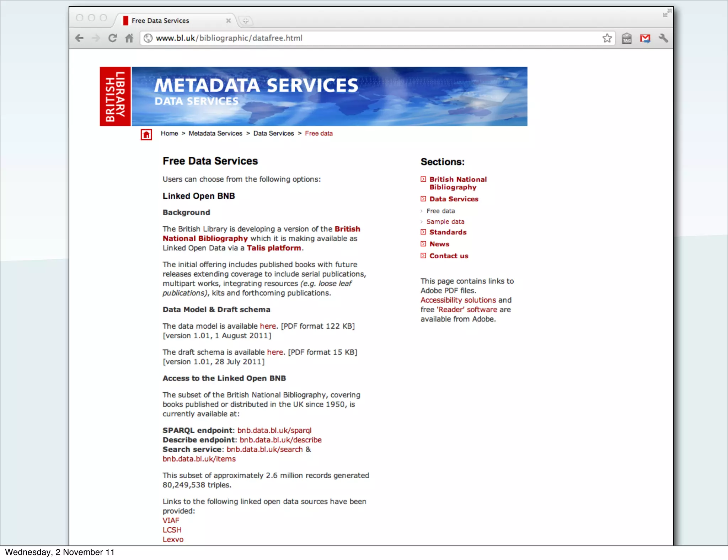The height and width of the screenshot is (560, 728).
Task: Click the Talis platform link
Action: coord(274,248)
